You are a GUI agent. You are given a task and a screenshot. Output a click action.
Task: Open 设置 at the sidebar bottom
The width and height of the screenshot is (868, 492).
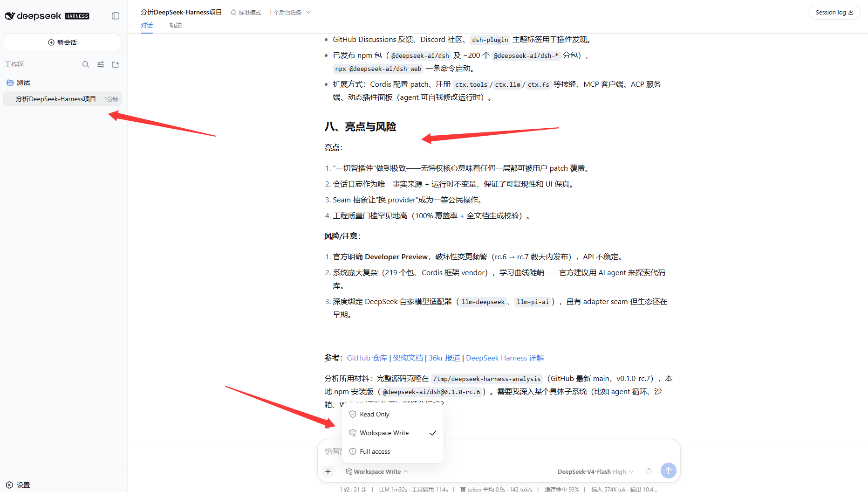(x=18, y=485)
